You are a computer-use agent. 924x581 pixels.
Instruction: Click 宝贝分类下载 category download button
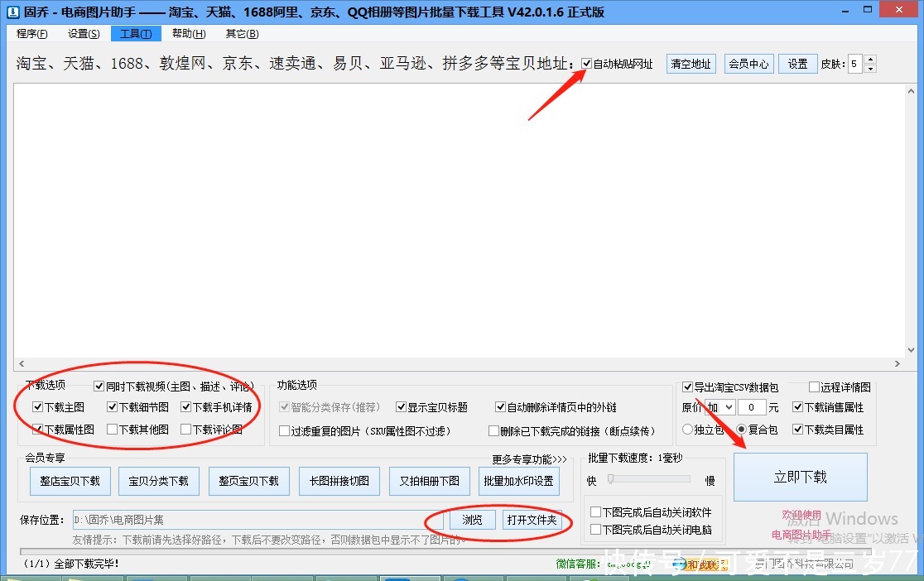pos(159,481)
